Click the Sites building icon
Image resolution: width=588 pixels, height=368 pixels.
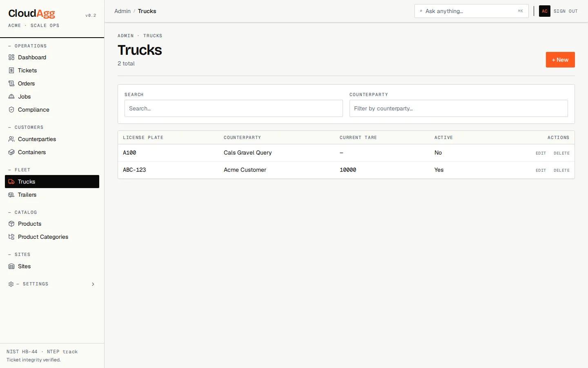click(x=11, y=266)
